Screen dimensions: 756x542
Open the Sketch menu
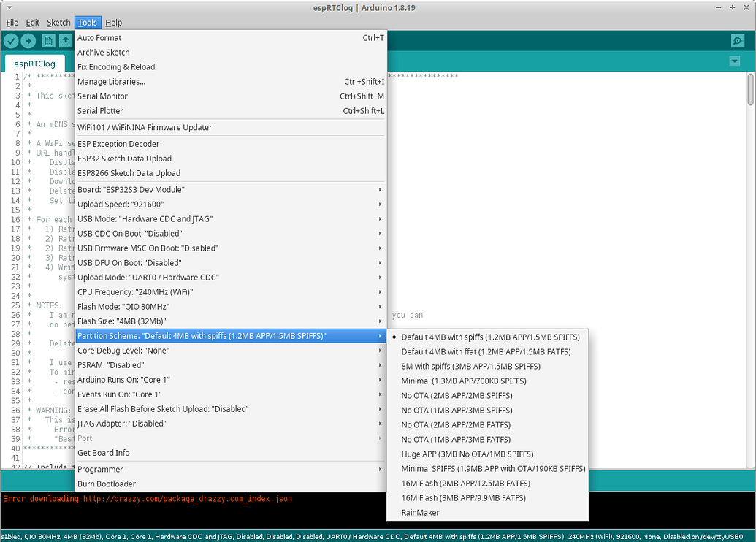pos(58,22)
